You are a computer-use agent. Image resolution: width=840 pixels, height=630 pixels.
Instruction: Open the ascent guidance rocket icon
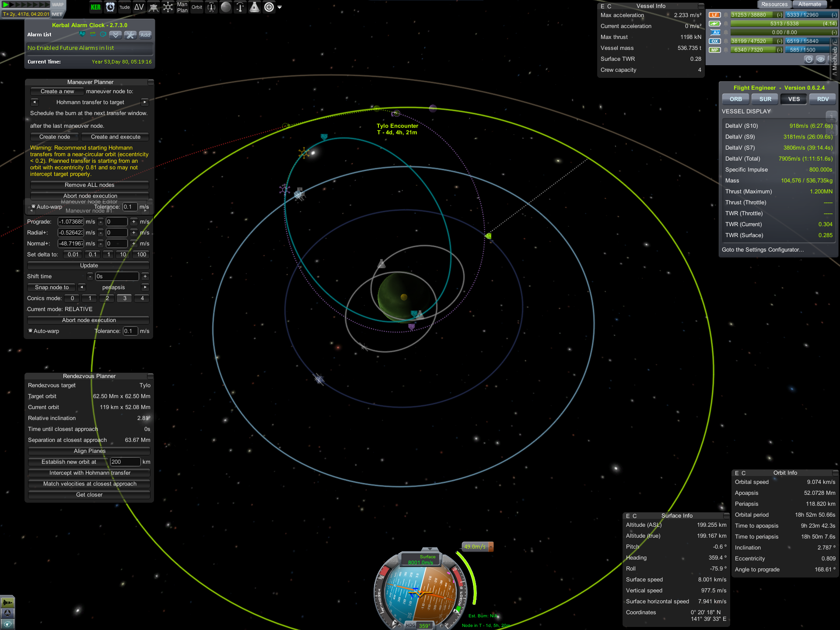tap(240, 7)
